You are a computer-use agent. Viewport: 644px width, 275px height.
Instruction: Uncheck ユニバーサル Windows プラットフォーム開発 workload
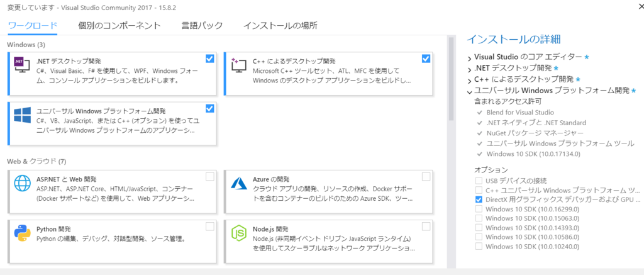210,108
